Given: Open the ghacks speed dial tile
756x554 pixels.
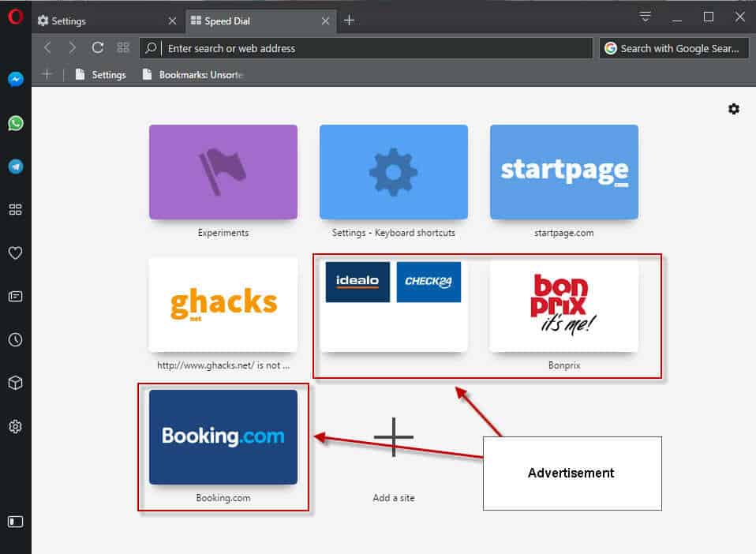Looking at the screenshot, I should click(x=223, y=305).
